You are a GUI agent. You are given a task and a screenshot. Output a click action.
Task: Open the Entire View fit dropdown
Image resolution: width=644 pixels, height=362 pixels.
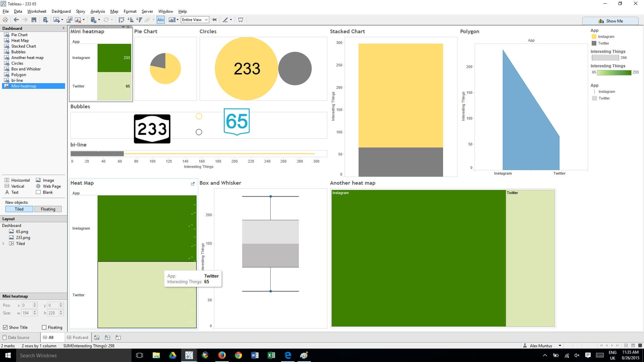click(195, 20)
